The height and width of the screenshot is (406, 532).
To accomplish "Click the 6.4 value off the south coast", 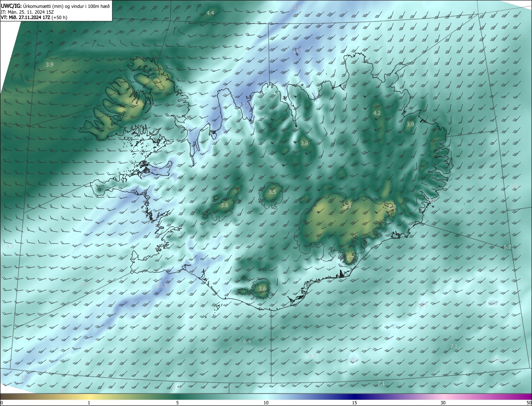I will point(247,342).
